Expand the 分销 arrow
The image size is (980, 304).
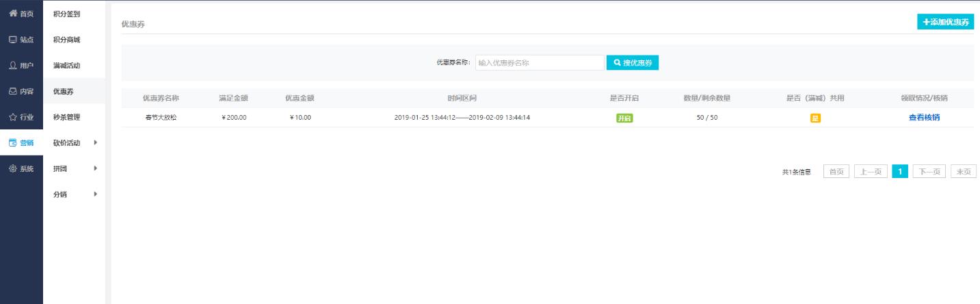[x=96, y=194]
